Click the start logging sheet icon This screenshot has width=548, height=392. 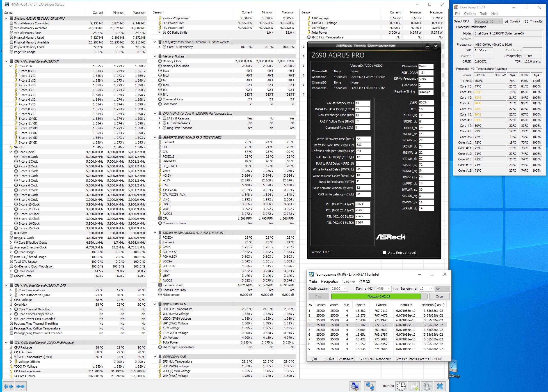tap(414, 386)
